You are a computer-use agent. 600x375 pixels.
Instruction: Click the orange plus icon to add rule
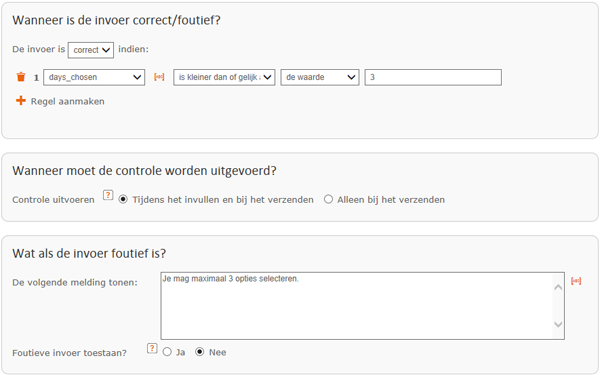point(21,101)
